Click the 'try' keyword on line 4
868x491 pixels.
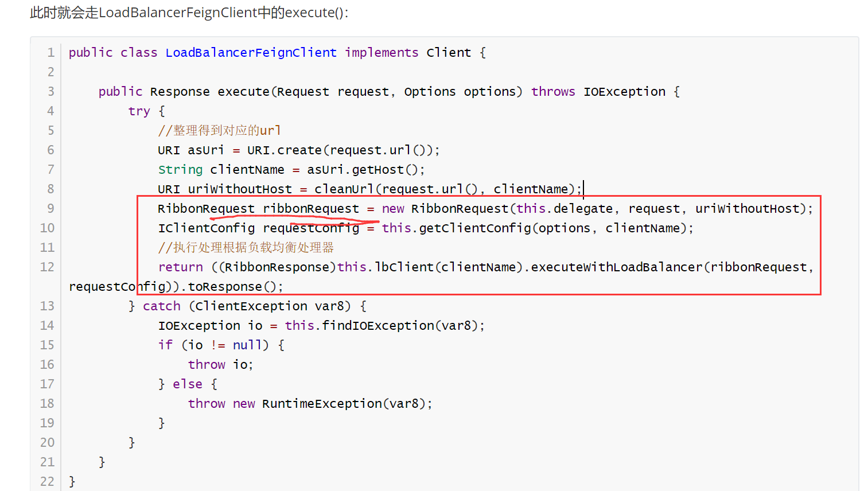pos(139,111)
